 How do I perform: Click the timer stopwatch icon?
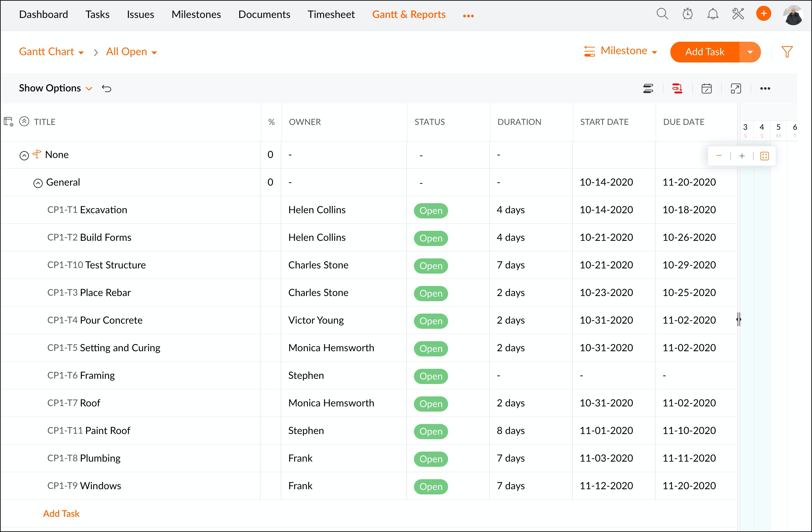pos(687,14)
